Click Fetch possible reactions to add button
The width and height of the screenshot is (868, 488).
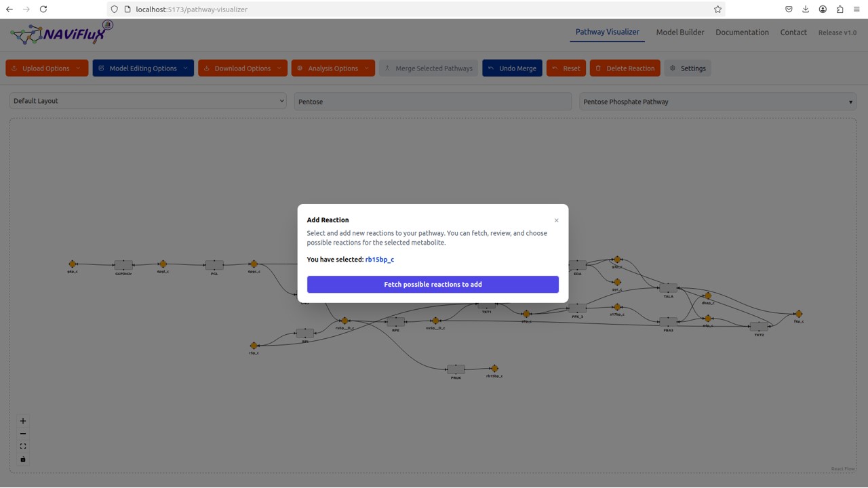433,285
